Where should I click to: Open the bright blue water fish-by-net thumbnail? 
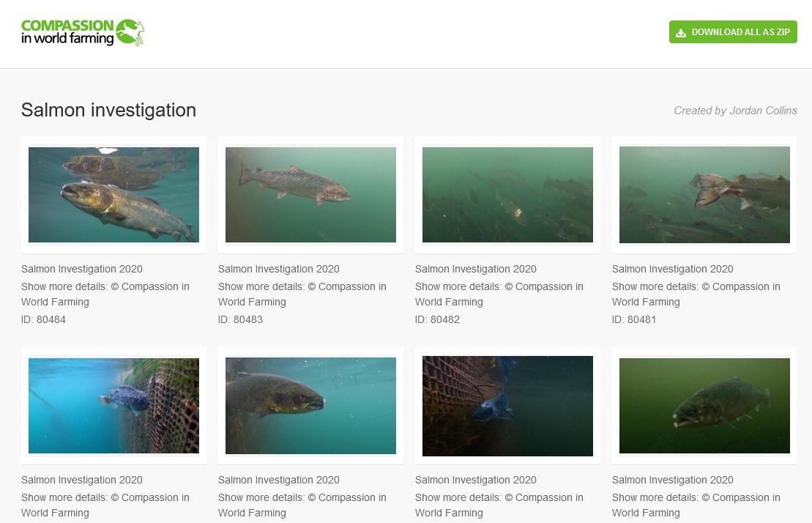113,406
